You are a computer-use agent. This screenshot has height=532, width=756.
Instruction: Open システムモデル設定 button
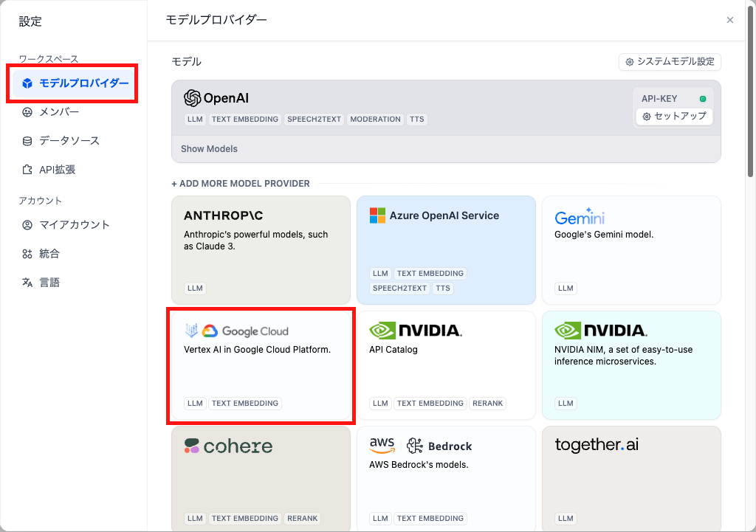670,62
